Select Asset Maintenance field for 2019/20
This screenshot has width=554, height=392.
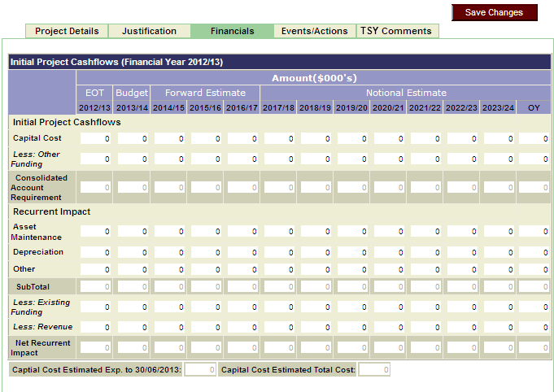351,233
